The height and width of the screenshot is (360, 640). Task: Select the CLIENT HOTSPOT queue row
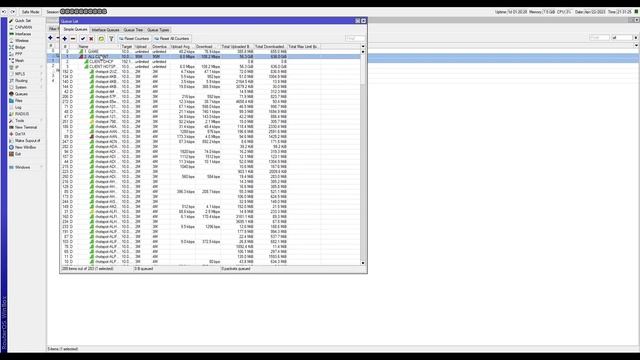point(211,67)
